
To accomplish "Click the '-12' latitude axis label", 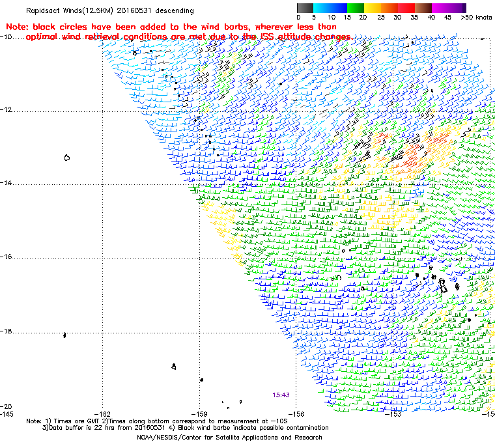I will point(7,109).
